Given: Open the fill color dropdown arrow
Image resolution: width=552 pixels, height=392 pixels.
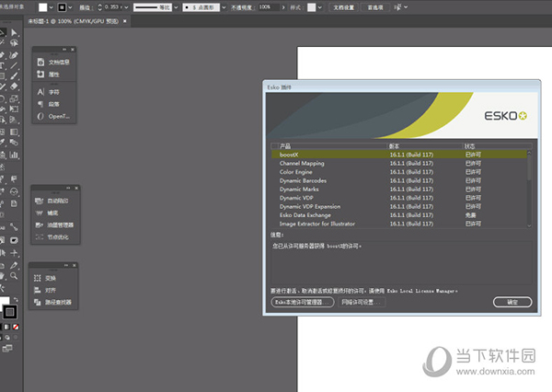Looking at the screenshot, I should (x=52, y=7).
